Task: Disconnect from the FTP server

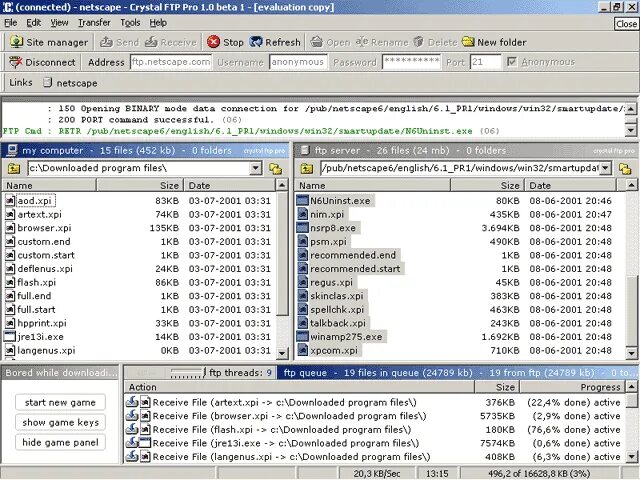Action: tap(42, 62)
